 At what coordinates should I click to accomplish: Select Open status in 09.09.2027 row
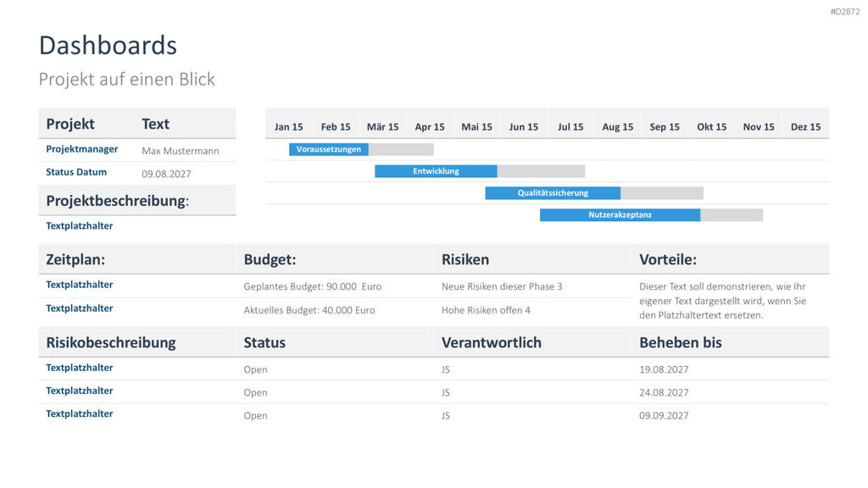coord(255,416)
